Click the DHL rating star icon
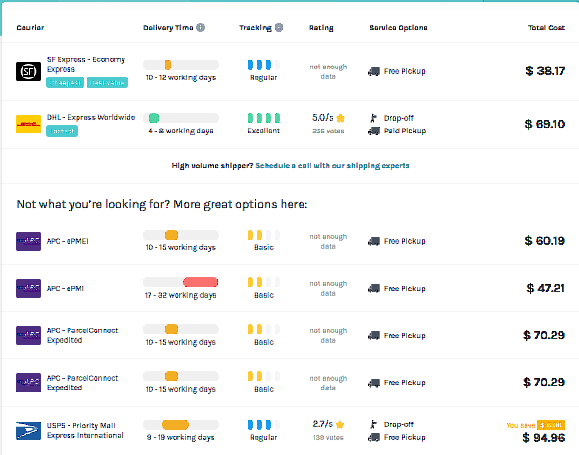This screenshot has width=579, height=455. click(x=340, y=118)
